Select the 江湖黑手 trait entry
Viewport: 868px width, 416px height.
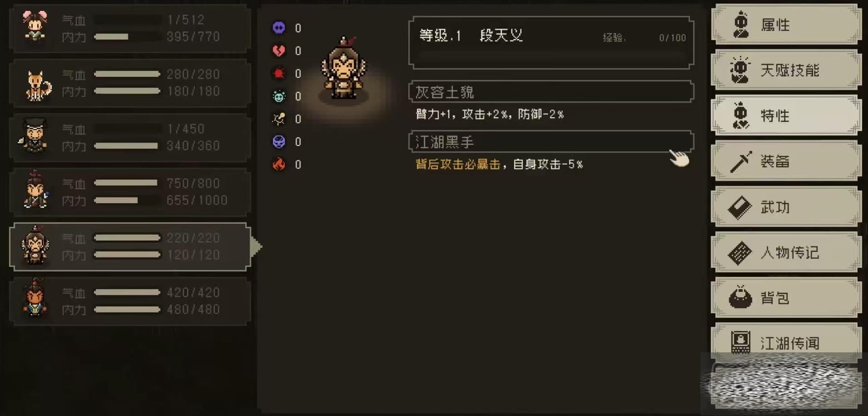coord(551,142)
